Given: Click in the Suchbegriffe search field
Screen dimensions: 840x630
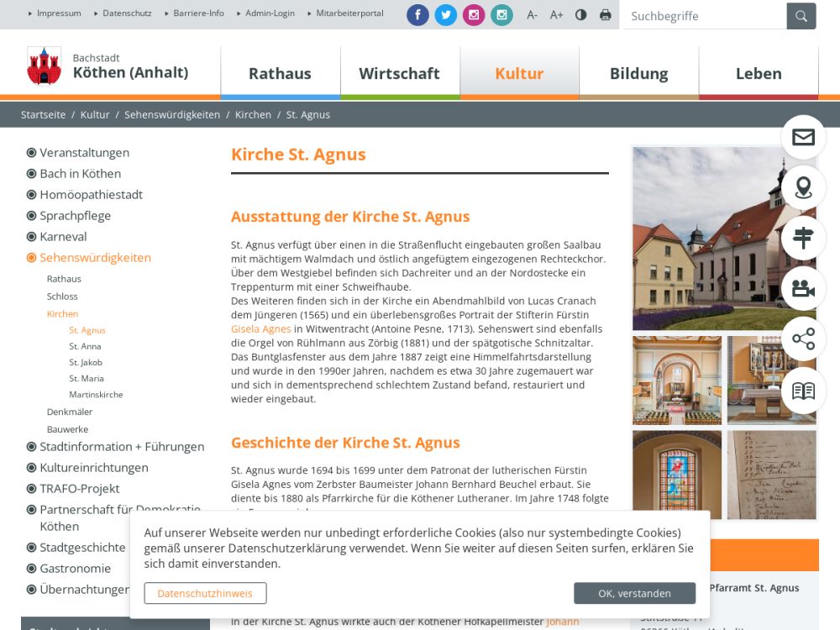Looking at the screenshot, I should tap(704, 16).
